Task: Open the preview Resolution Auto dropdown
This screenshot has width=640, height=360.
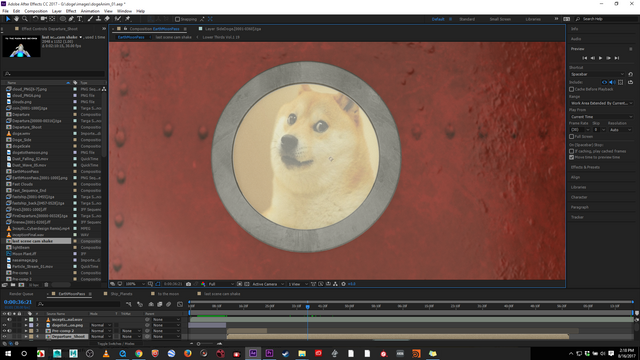Action: (620, 130)
